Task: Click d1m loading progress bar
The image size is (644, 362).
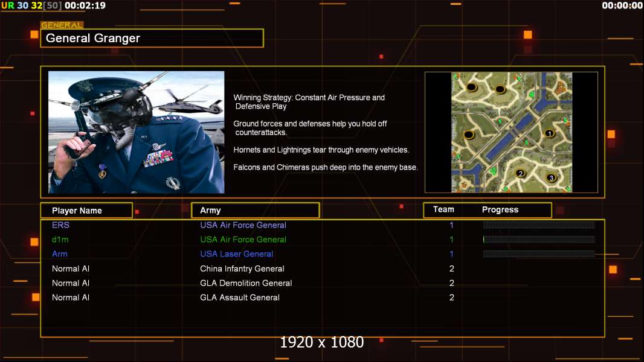Action: pos(539,240)
